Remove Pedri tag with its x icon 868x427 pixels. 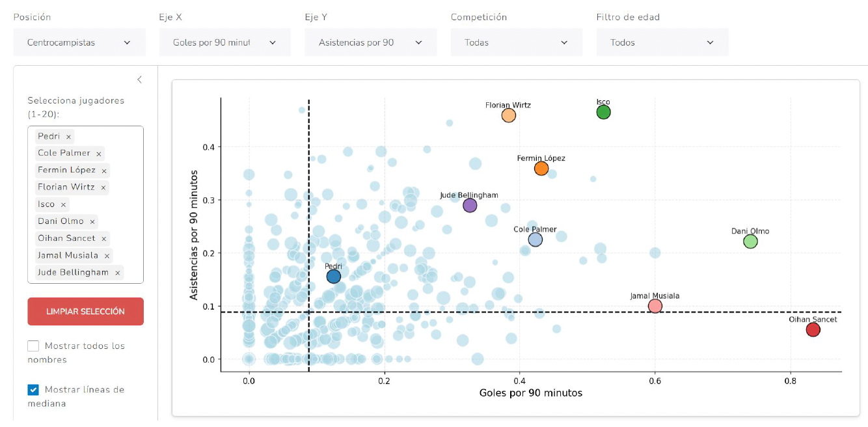pos(68,137)
